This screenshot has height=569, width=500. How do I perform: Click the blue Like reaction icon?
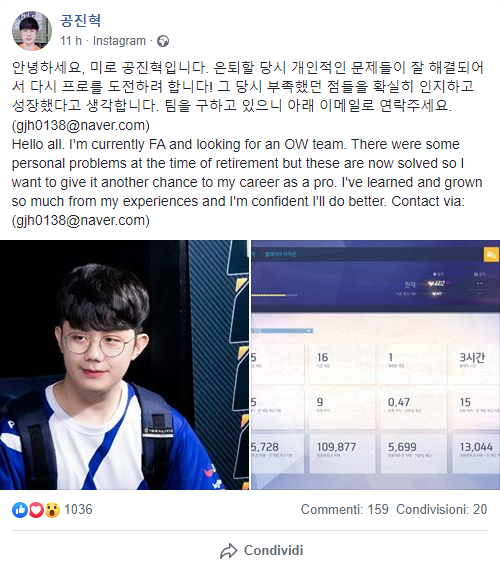(20, 510)
